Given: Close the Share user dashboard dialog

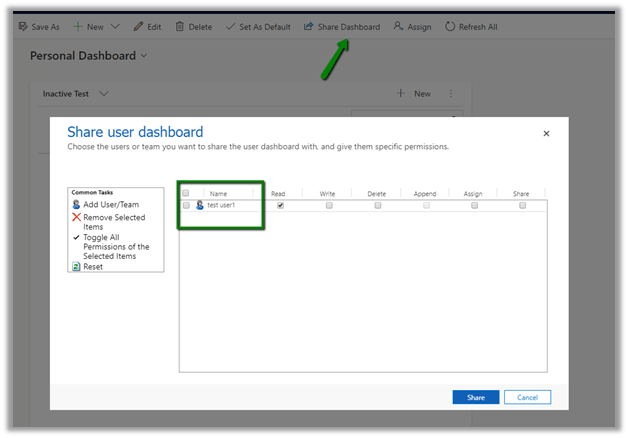Looking at the screenshot, I should [x=546, y=133].
